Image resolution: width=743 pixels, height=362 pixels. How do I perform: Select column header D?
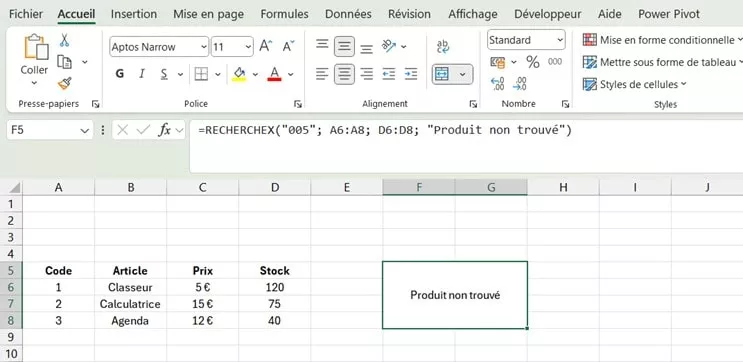pos(275,188)
